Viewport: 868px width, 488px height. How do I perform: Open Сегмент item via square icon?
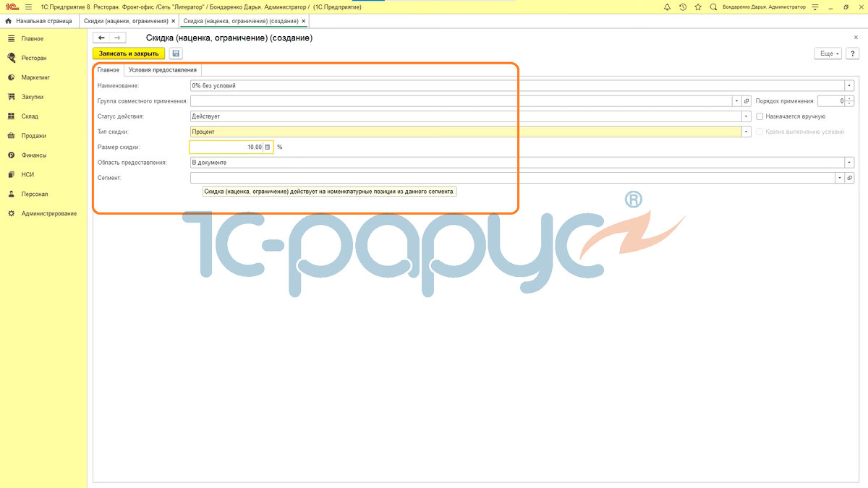[850, 178]
